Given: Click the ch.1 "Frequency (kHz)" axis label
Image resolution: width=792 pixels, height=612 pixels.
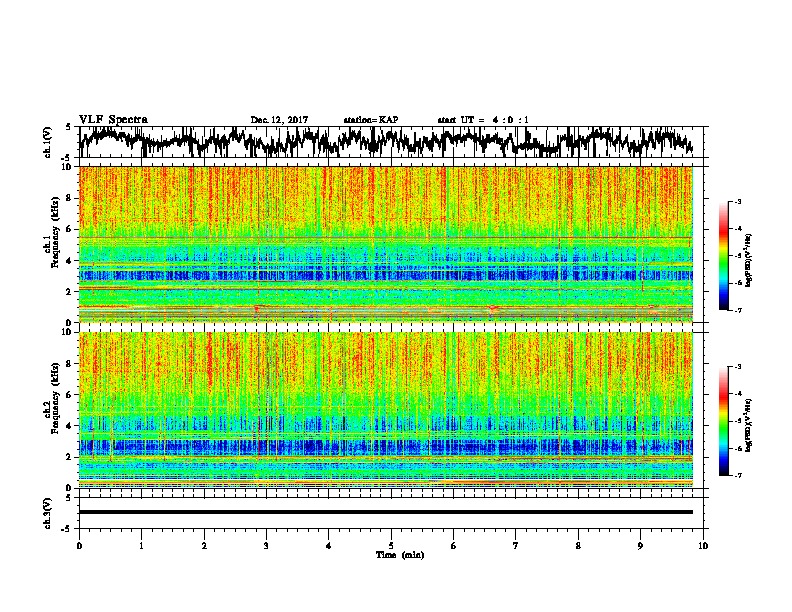Looking at the screenshot, I should tap(55, 232).
